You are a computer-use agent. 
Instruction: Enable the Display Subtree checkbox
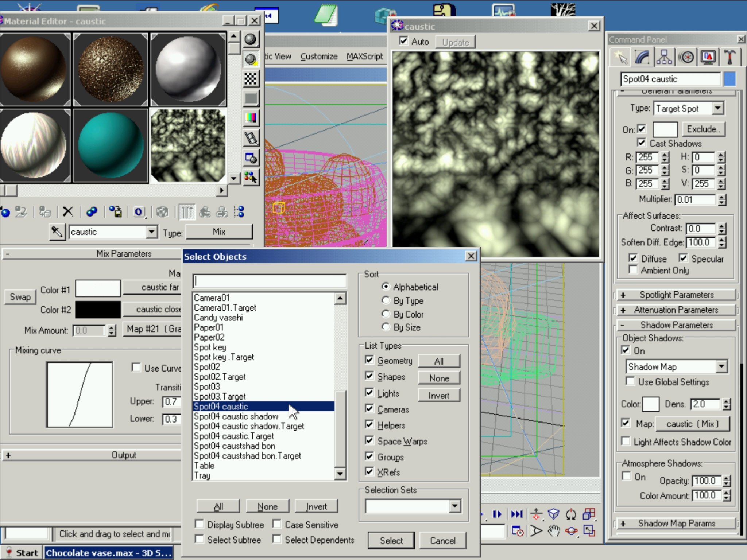[200, 524]
